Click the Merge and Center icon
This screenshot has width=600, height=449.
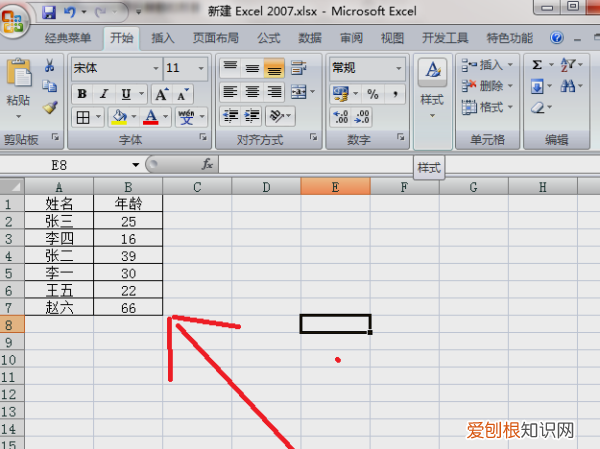click(297, 92)
